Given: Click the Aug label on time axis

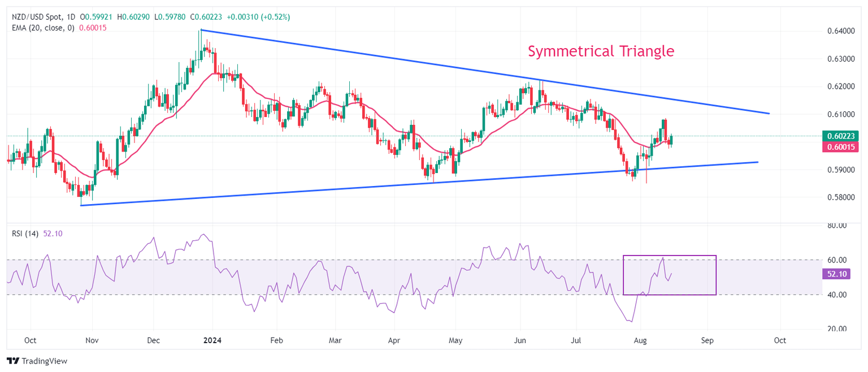Looking at the screenshot, I should [x=640, y=341].
